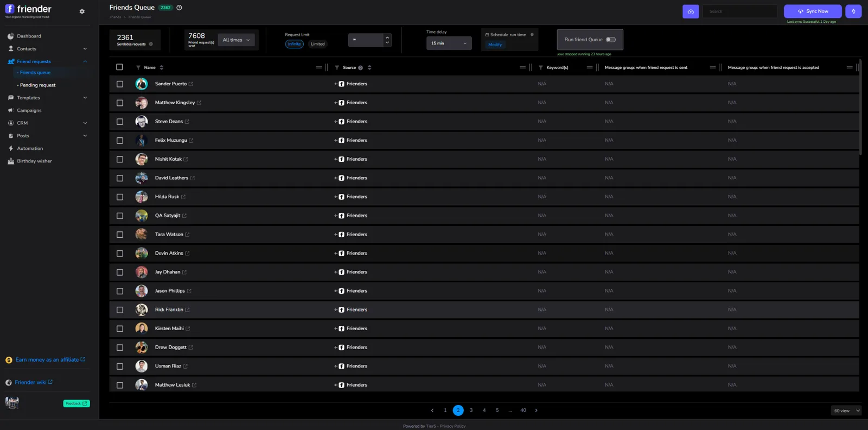
Task: Click in the Search input field
Action: 740,11
